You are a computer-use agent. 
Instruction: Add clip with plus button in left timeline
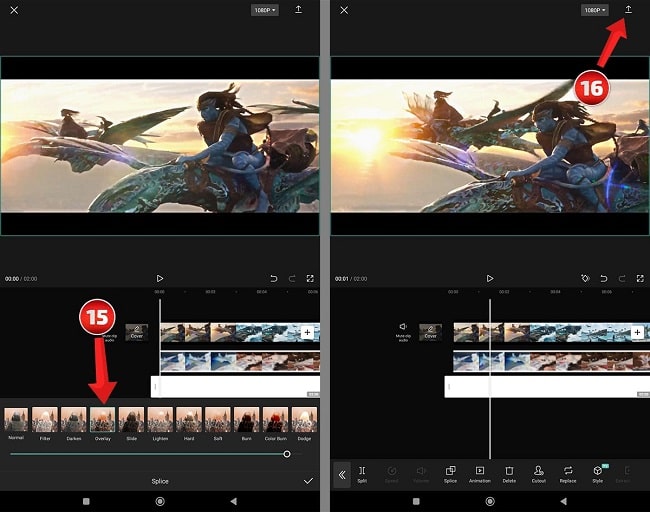307,332
